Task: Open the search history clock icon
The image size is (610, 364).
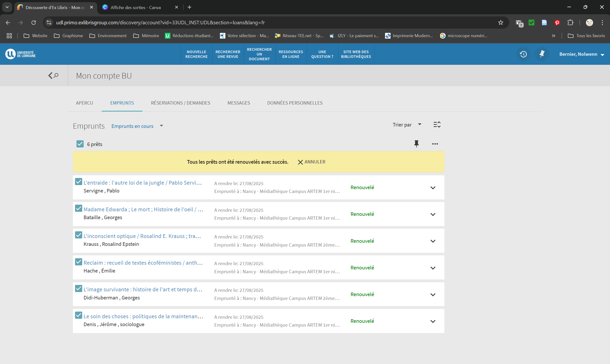Action: 523,54
